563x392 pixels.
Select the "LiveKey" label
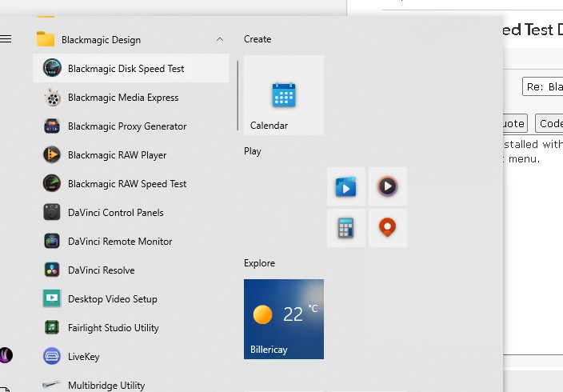point(84,357)
